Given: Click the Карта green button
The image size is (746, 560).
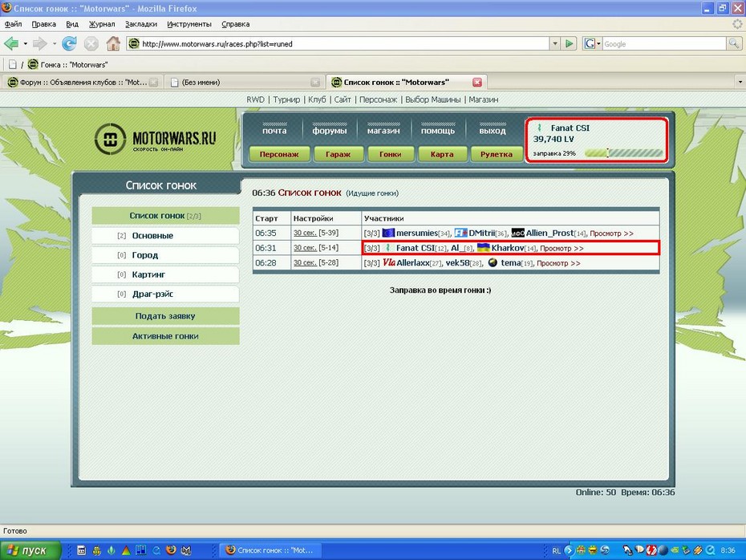Looking at the screenshot, I should [442, 154].
